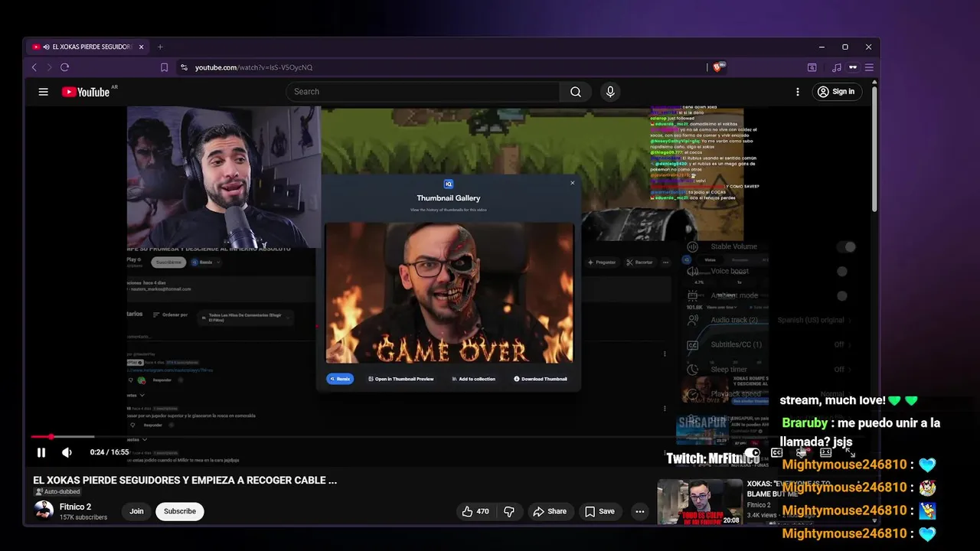Open a new browser tab

pyautogui.click(x=160, y=47)
